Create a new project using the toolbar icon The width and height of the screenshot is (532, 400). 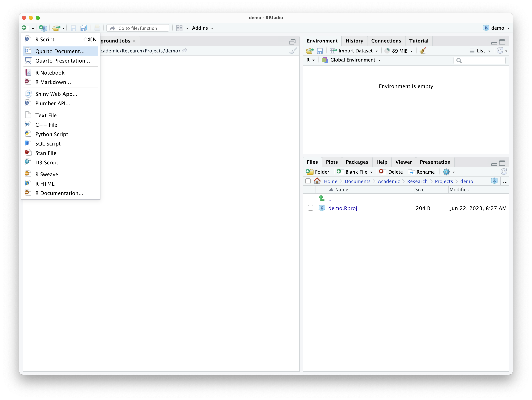pos(43,28)
